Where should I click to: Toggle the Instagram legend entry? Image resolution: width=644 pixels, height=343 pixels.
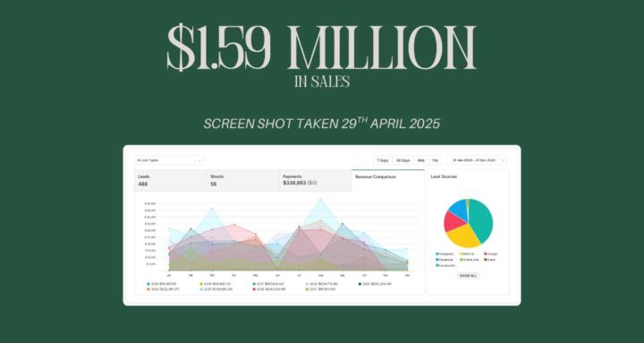445,254
